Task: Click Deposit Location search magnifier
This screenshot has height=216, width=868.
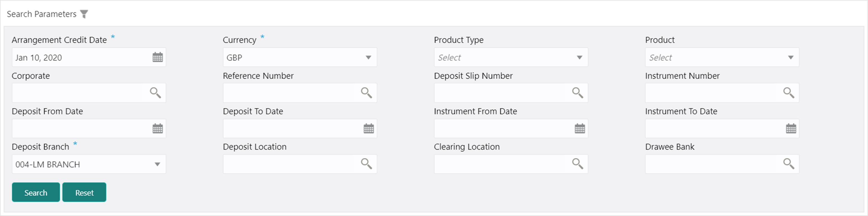Action: click(x=366, y=164)
